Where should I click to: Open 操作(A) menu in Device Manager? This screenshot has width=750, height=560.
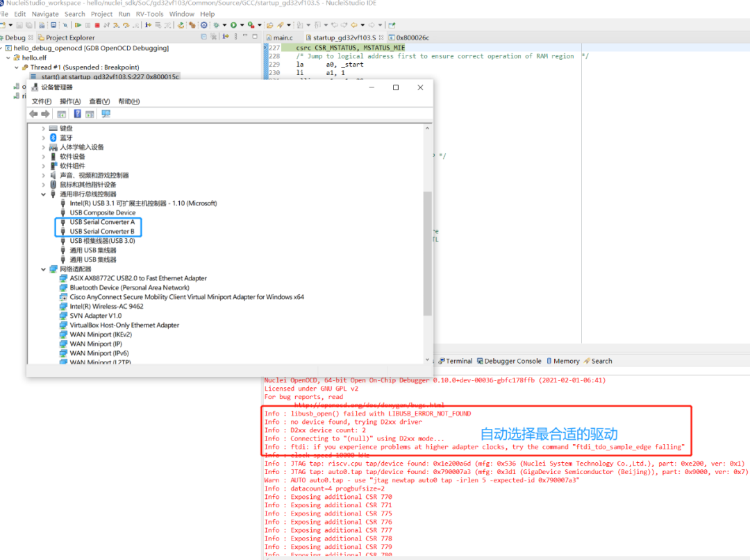(x=70, y=101)
